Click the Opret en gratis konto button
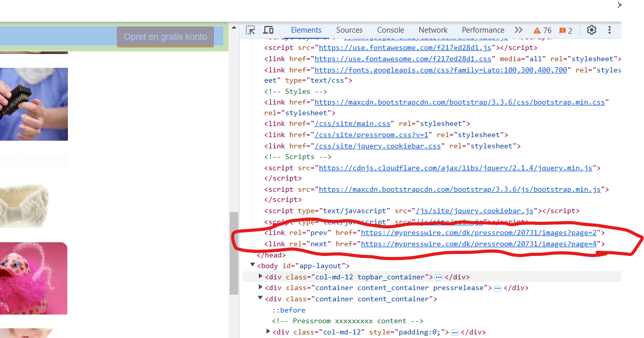This screenshot has width=644, height=338. pyautogui.click(x=165, y=37)
